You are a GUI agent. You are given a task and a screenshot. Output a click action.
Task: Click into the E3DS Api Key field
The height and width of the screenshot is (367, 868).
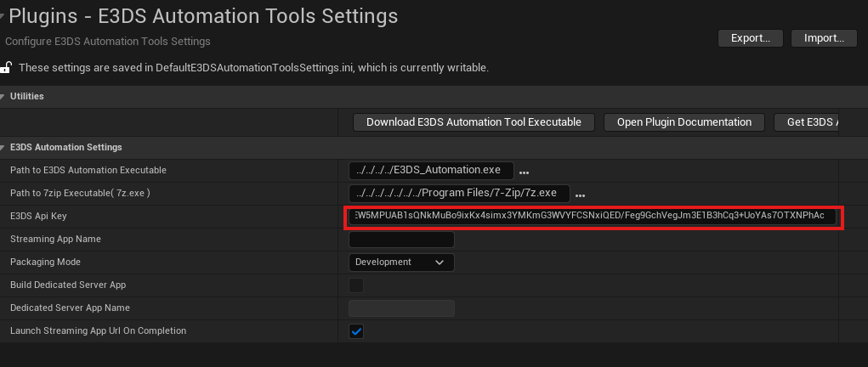(593, 216)
